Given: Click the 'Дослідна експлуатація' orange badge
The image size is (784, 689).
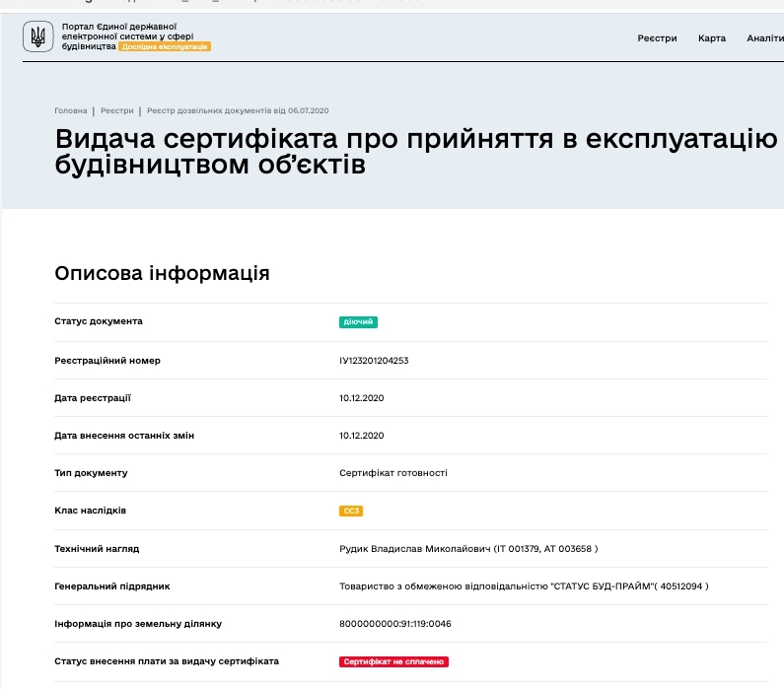Looking at the screenshot, I should tap(165, 46).
